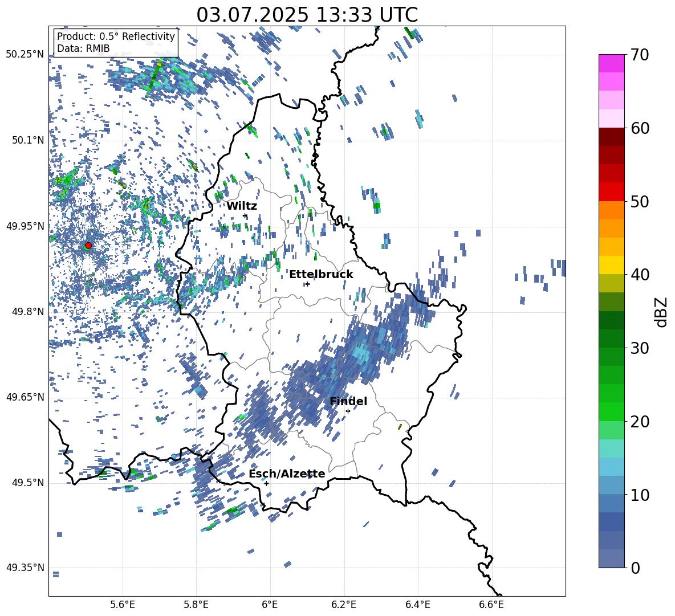Click the 49.65°N latitude label
Viewport: 675px width, 616px height.
pyautogui.click(x=25, y=397)
